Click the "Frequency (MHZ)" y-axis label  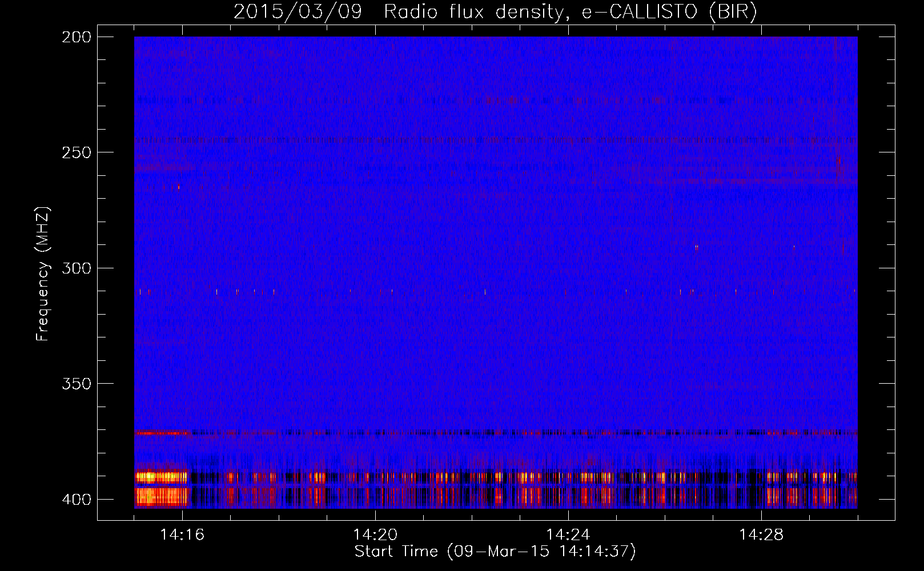coord(43,274)
